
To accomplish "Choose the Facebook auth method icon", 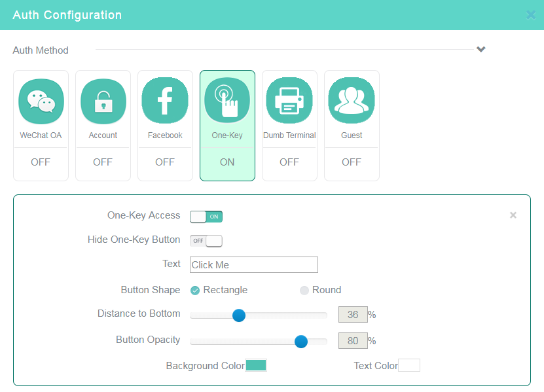I will [165, 101].
